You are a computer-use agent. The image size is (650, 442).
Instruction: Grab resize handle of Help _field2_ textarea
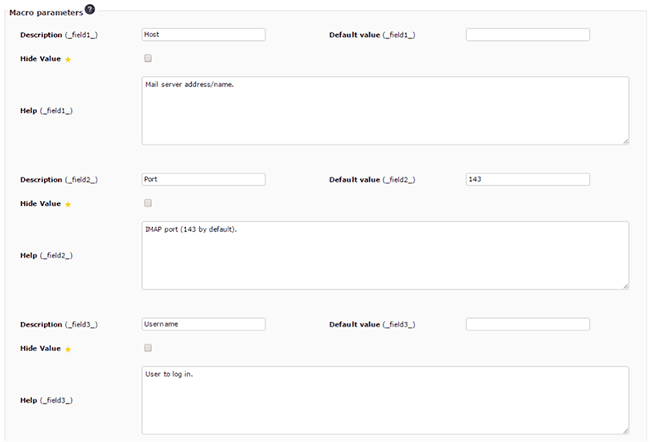pos(626,286)
